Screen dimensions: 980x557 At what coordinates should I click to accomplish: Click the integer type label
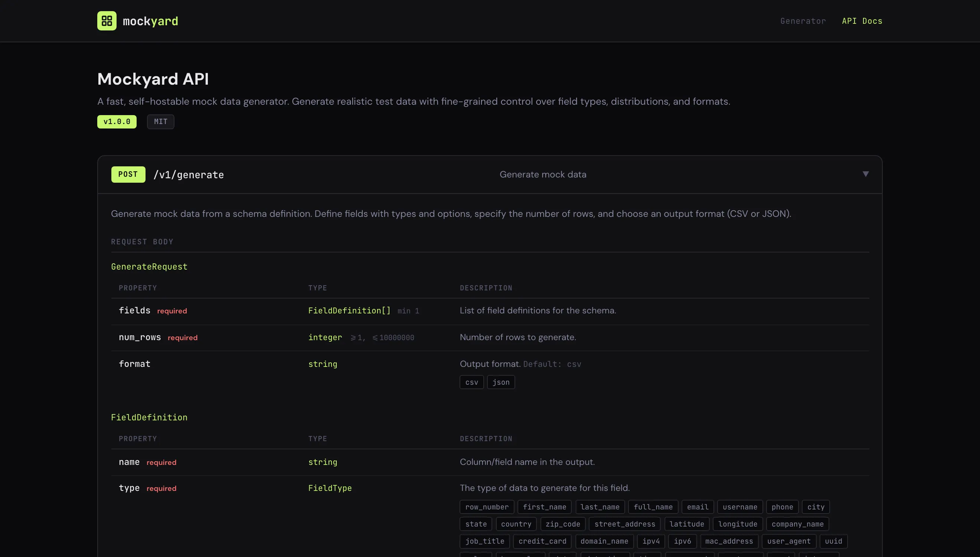pyautogui.click(x=326, y=338)
